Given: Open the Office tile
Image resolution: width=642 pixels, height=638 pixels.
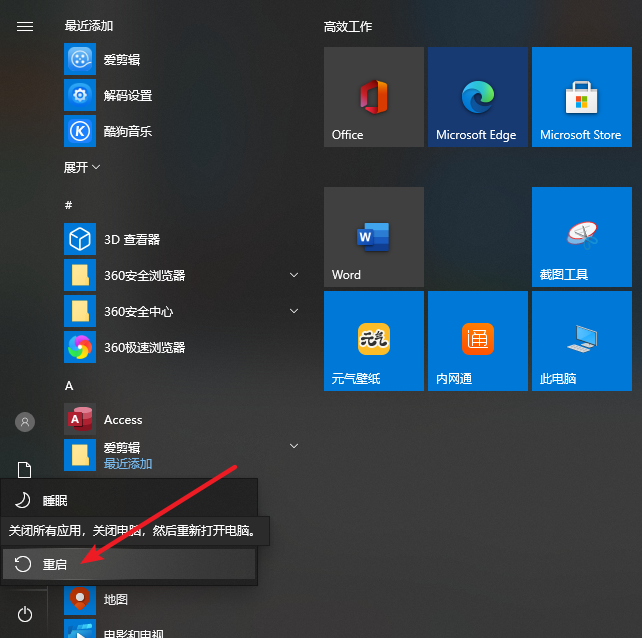Looking at the screenshot, I should coord(373,97).
